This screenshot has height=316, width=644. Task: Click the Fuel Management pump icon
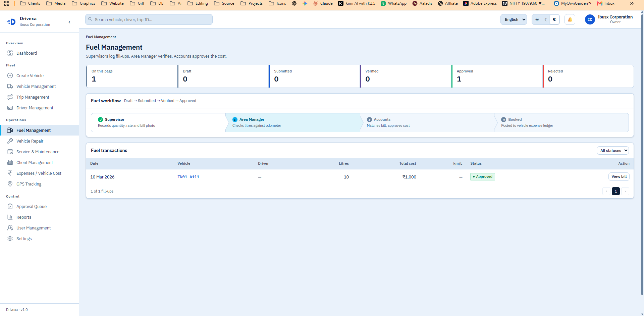[x=10, y=130]
